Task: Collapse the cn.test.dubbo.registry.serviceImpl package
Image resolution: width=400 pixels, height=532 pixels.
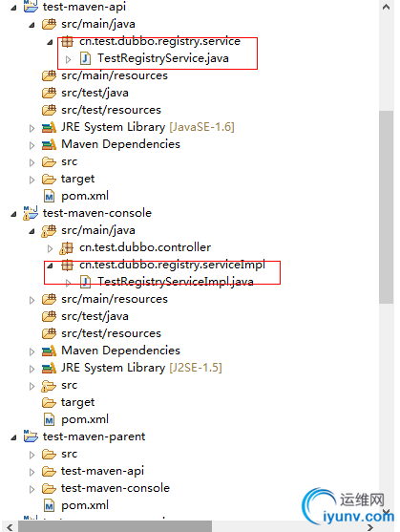Action: [x=51, y=266]
